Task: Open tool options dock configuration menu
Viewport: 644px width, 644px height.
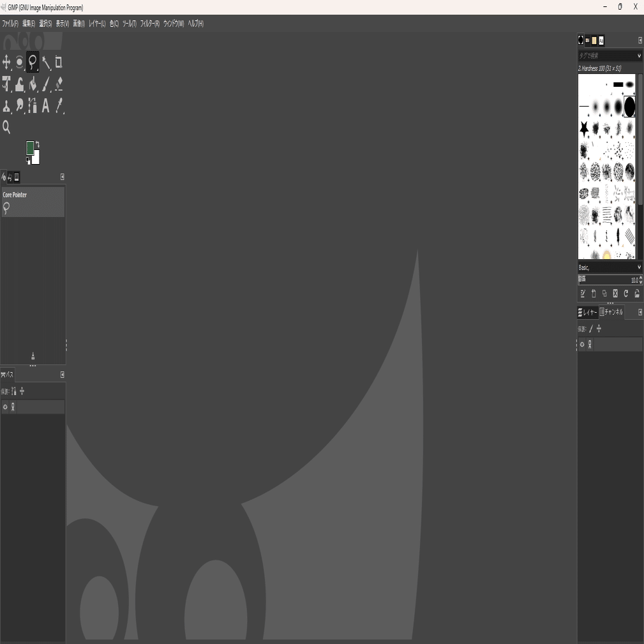Action: pyautogui.click(x=62, y=177)
